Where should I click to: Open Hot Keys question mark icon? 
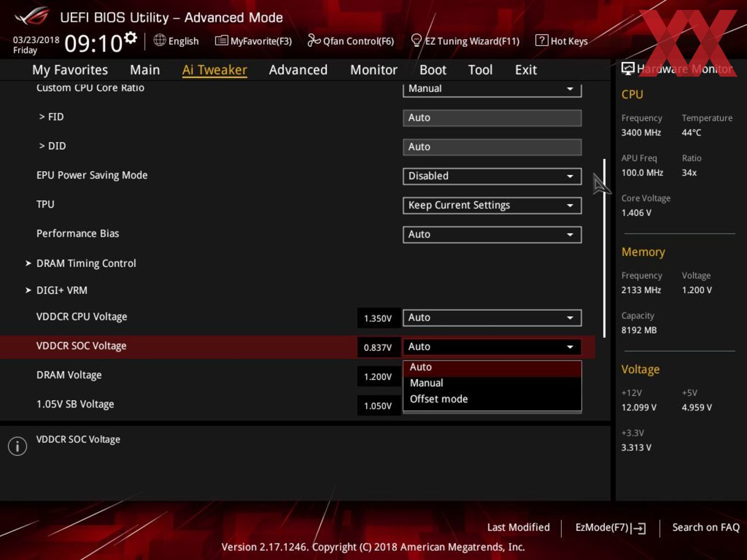click(x=542, y=40)
